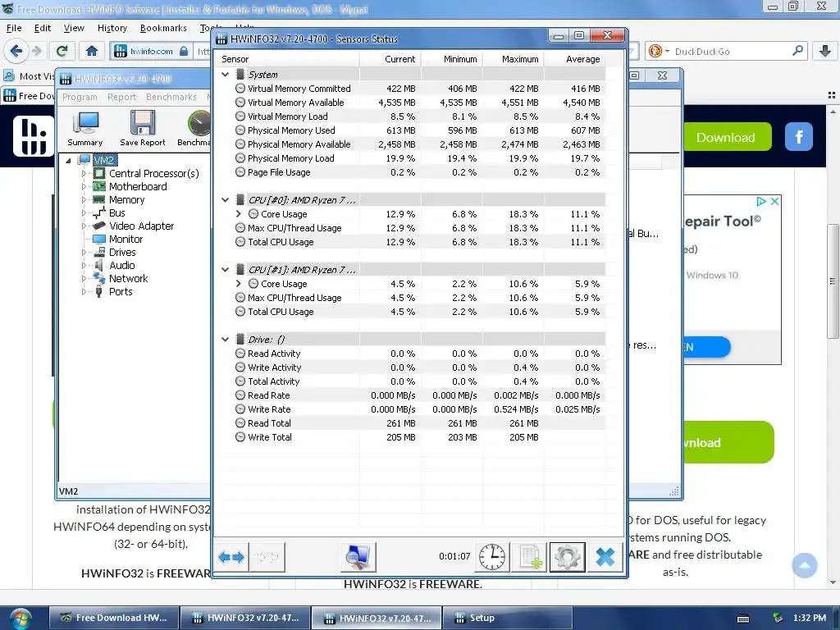
Task: Expand Core Usage under CPU [#0]
Action: (239, 214)
